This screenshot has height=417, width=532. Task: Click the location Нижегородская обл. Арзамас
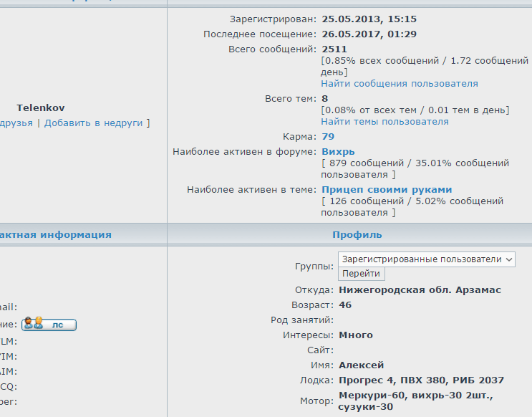(x=420, y=290)
